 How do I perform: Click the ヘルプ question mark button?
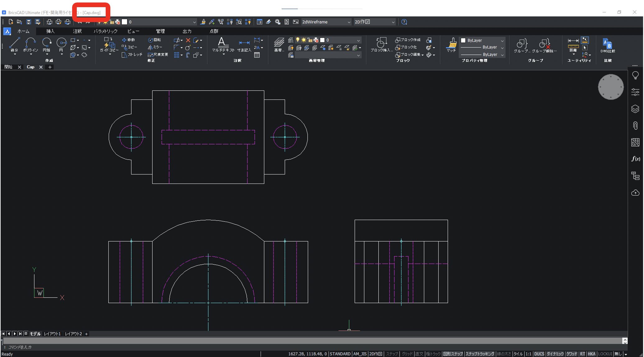403,22
